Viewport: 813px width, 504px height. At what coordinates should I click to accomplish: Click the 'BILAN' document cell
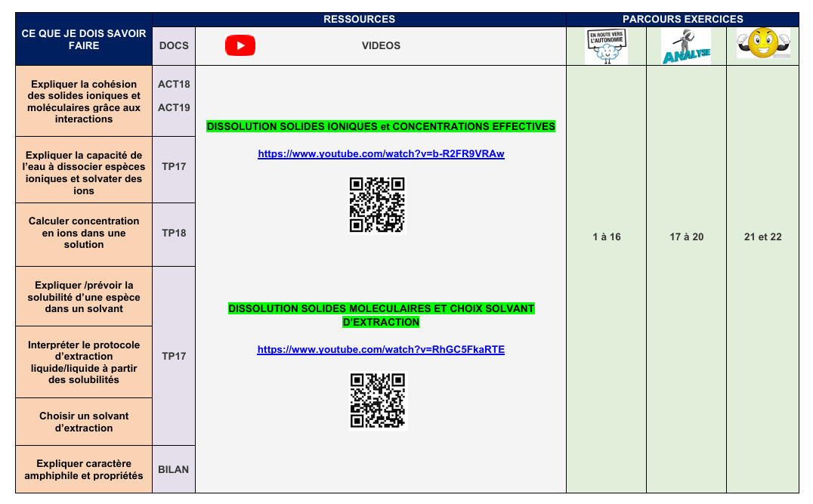coord(174,469)
